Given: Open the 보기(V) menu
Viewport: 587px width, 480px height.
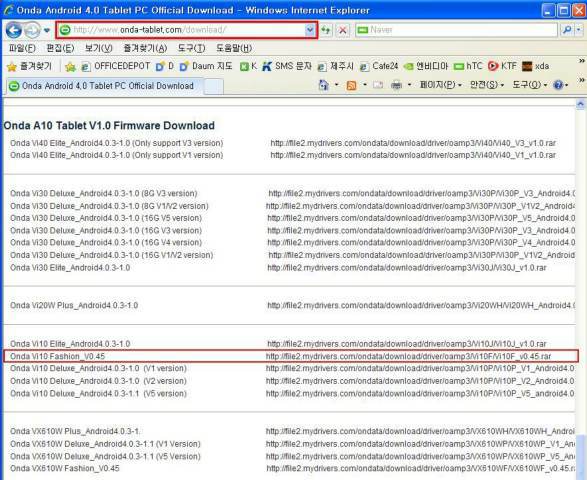Looking at the screenshot, I should 98,48.
